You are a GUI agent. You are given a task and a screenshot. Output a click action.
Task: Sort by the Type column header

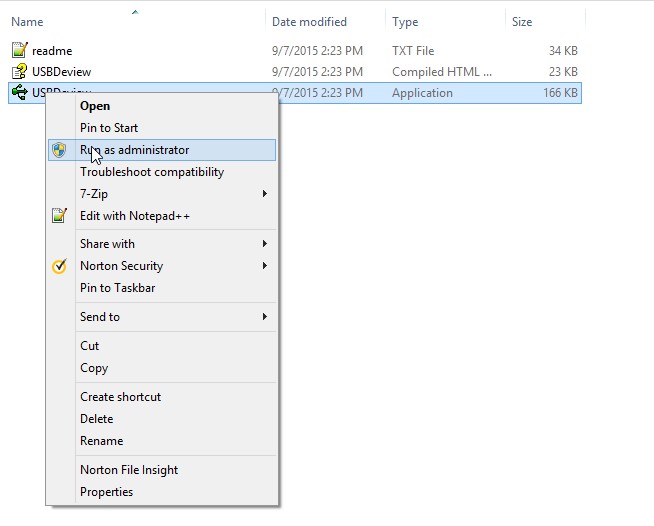(405, 22)
